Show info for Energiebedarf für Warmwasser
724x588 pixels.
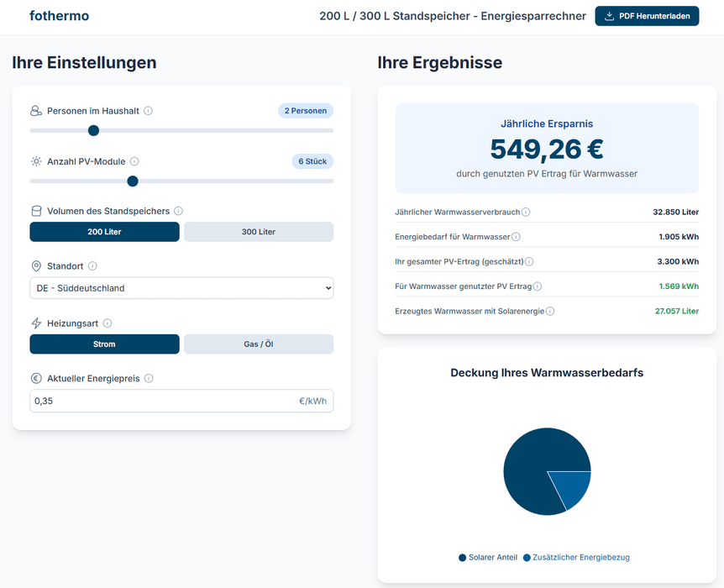516,238
